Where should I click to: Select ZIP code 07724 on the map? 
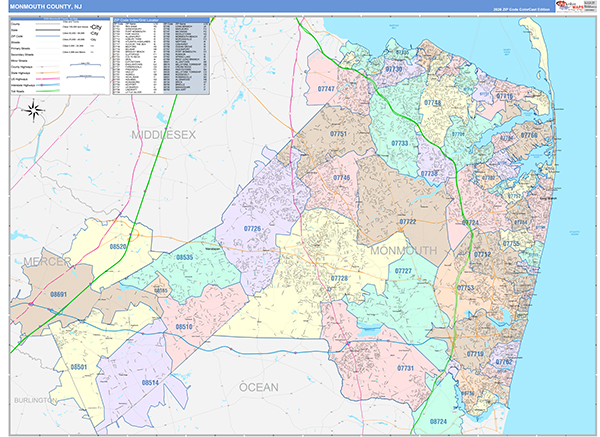tap(470, 223)
